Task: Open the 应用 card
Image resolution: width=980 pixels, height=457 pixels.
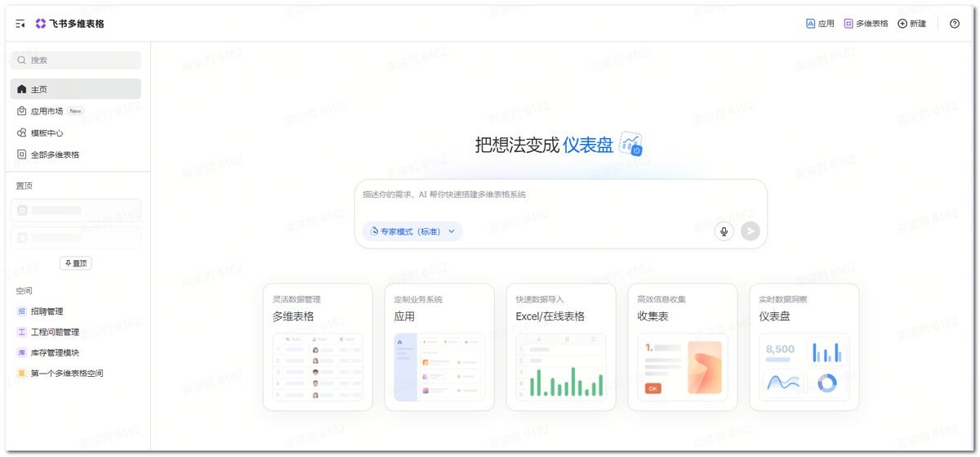Action: 439,347
